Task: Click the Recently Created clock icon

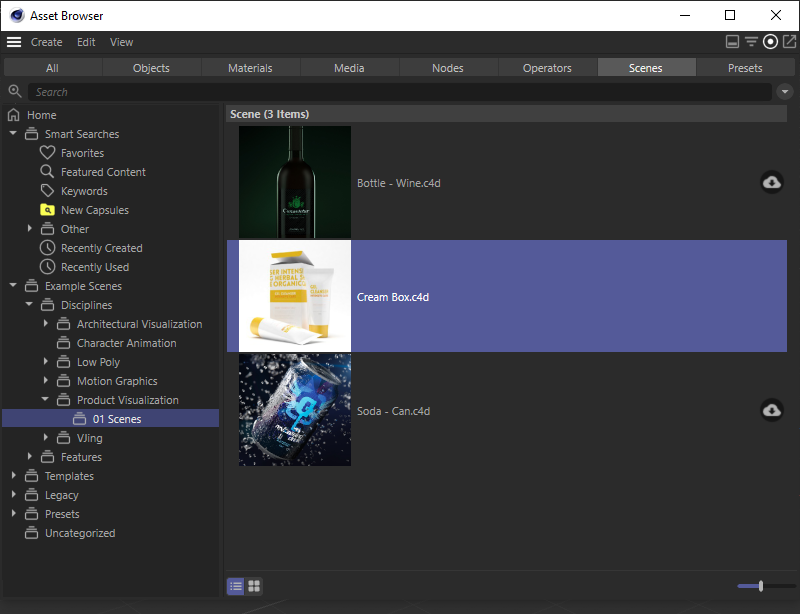Action: tap(47, 248)
